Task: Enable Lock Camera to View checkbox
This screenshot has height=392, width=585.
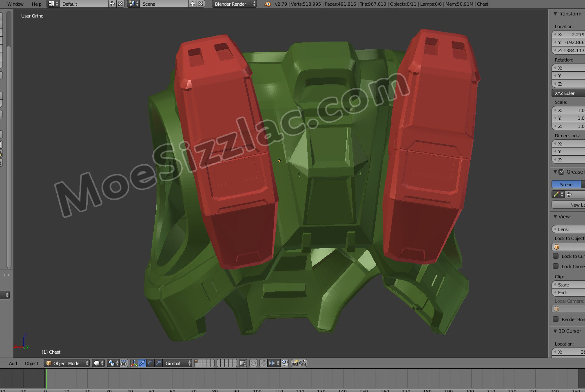Action: [x=556, y=266]
